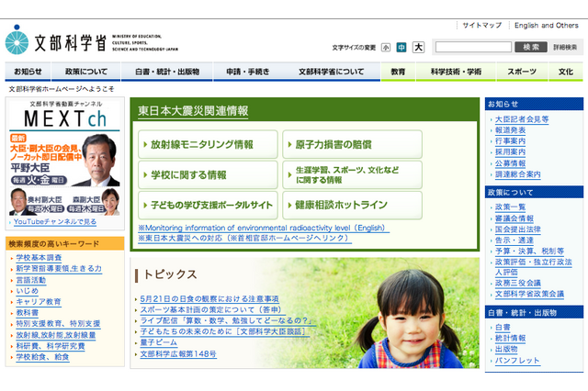
Task: Open keyword link 科研費、科学研究費
Action: point(51,346)
